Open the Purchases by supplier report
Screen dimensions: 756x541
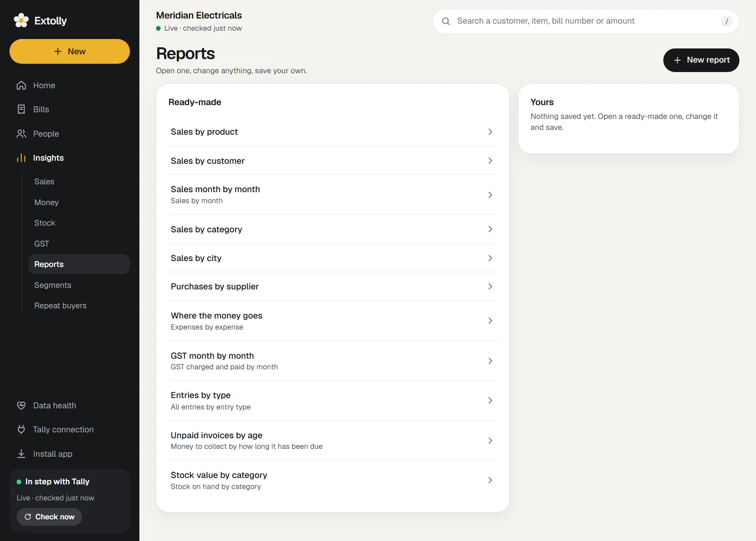[x=333, y=287]
